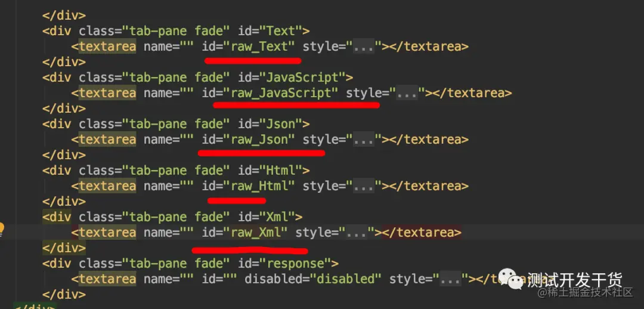Click the div id value "JavaScript"
This screenshot has width=644, height=309.
point(303,78)
